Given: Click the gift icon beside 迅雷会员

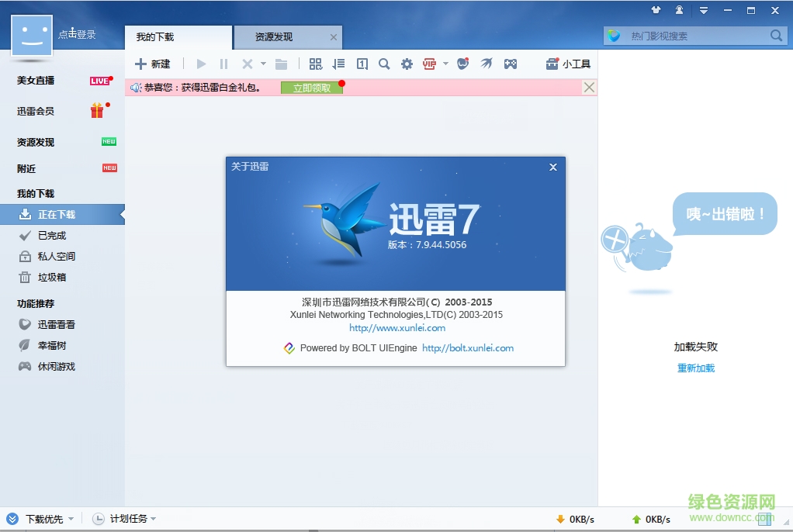Looking at the screenshot, I should (96, 112).
